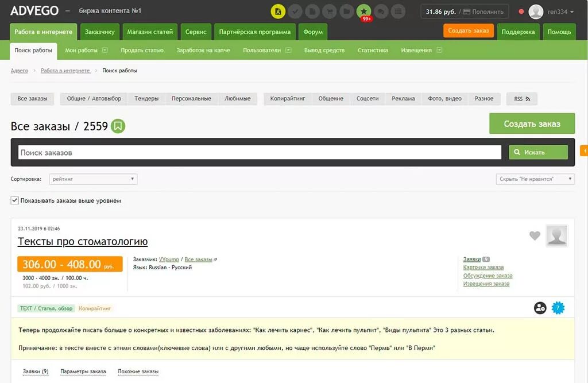Filter by Общие / Автовыбор
This screenshot has height=383, width=588.
point(94,99)
